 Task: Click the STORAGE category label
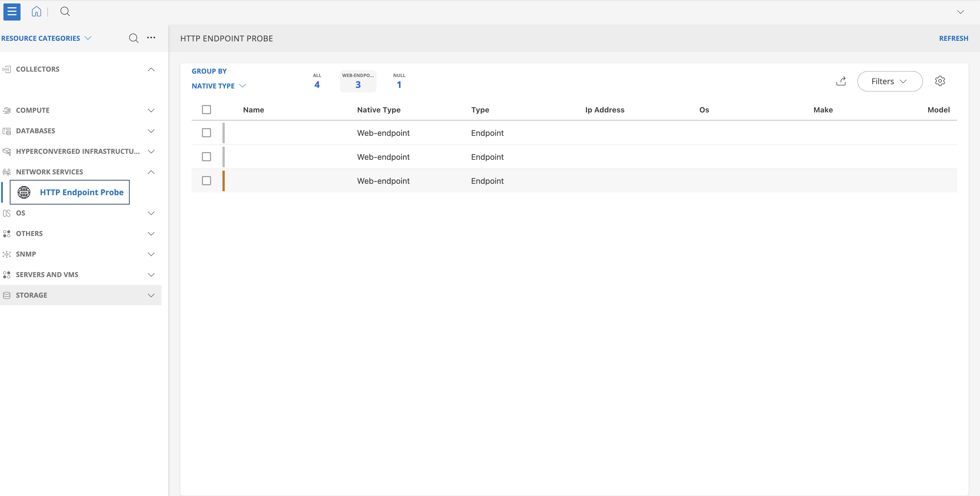coord(32,295)
